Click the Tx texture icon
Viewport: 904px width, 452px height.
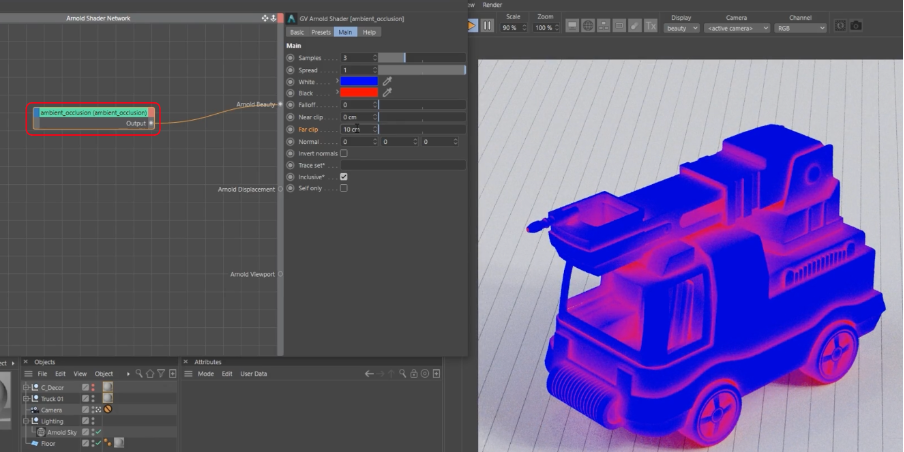click(x=650, y=25)
